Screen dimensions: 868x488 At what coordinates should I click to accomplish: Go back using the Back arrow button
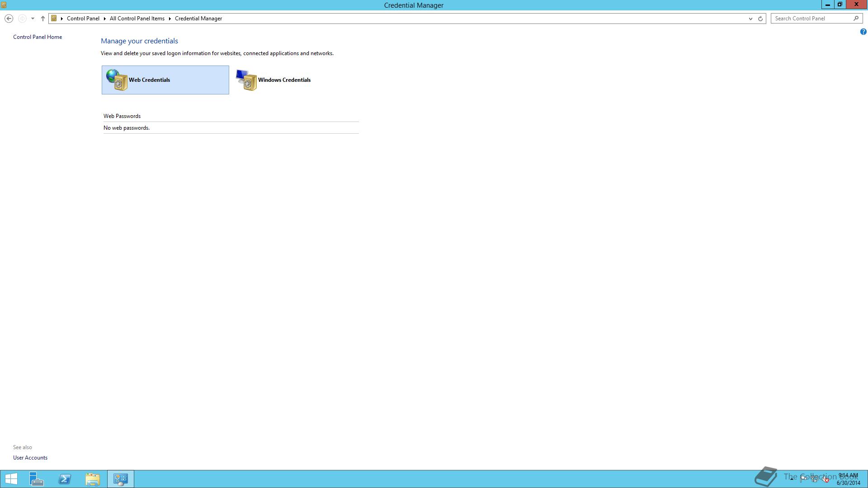9,19
